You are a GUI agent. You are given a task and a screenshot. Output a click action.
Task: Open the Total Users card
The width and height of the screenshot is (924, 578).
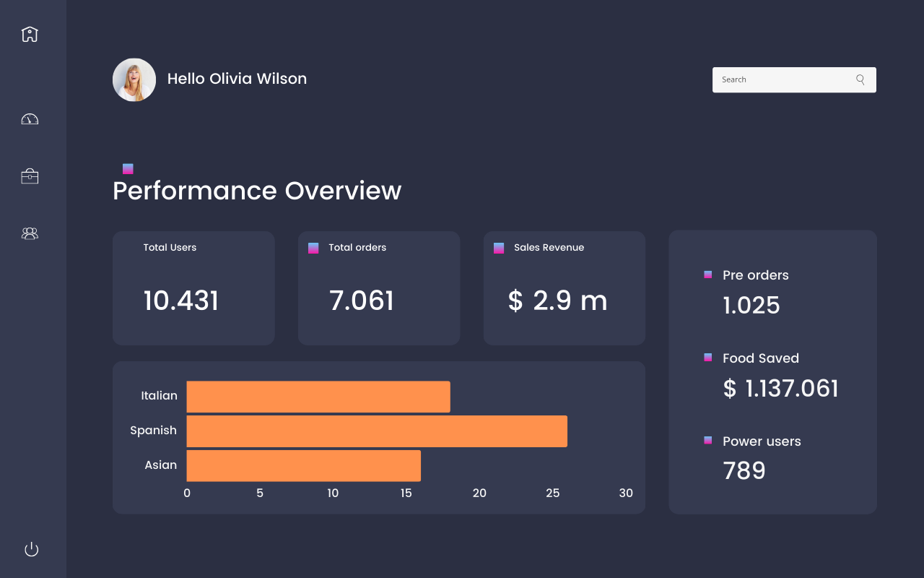193,288
